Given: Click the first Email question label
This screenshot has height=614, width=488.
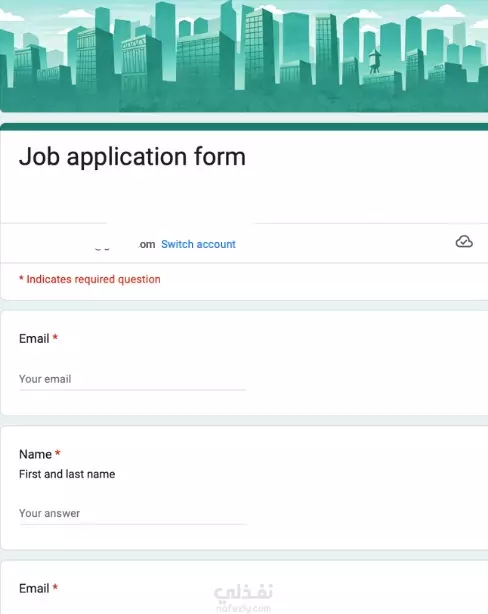Looking at the screenshot, I should 34,338.
